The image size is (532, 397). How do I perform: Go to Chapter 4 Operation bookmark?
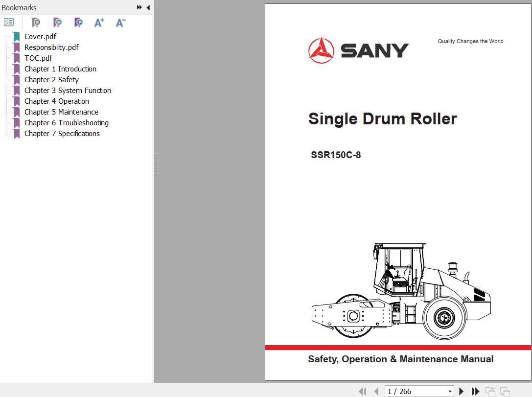click(x=57, y=101)
